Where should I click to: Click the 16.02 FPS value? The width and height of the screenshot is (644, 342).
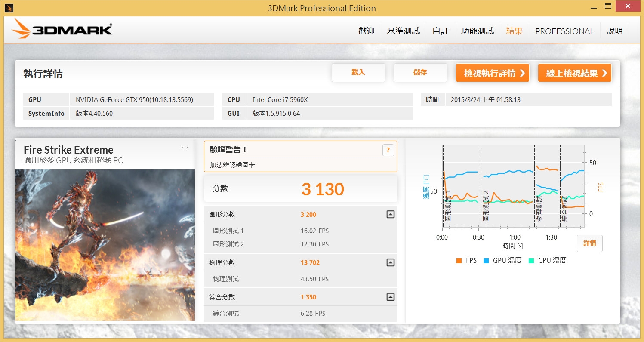(x=314, y=231)
